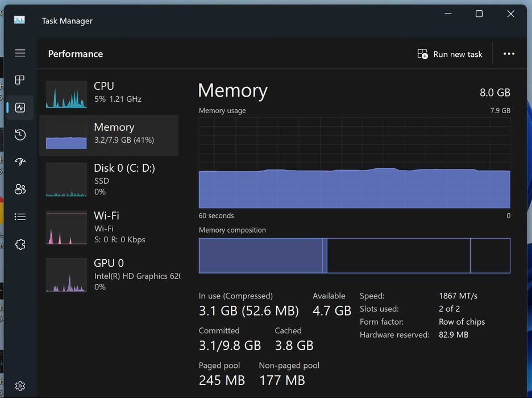Click the 245 MB paged pool value
Viewport: 532px width, 398px height.
tap(222, 380)
